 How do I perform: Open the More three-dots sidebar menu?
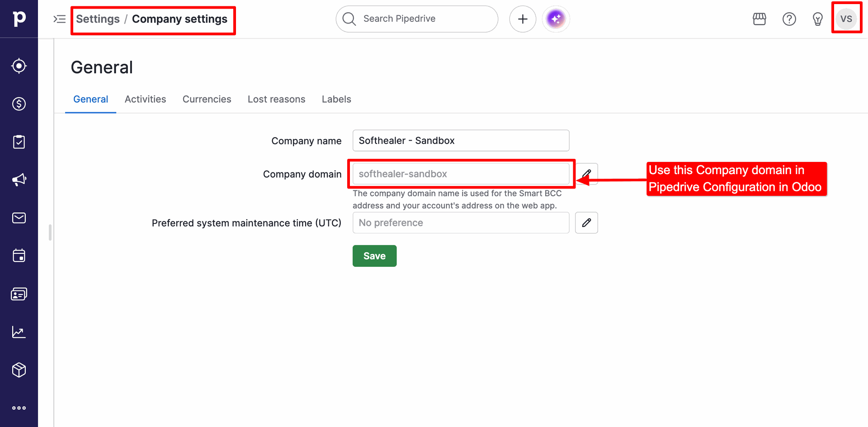coord(19,408)
